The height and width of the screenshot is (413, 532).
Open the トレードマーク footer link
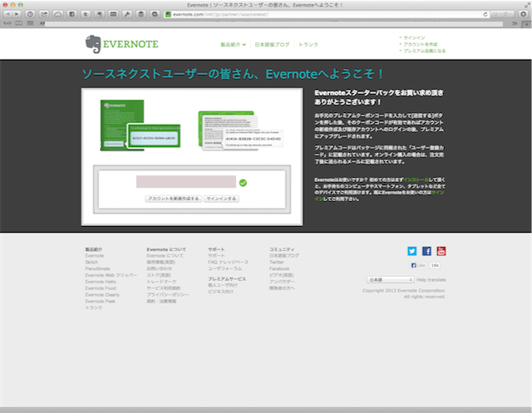click(x=161, y=282)
